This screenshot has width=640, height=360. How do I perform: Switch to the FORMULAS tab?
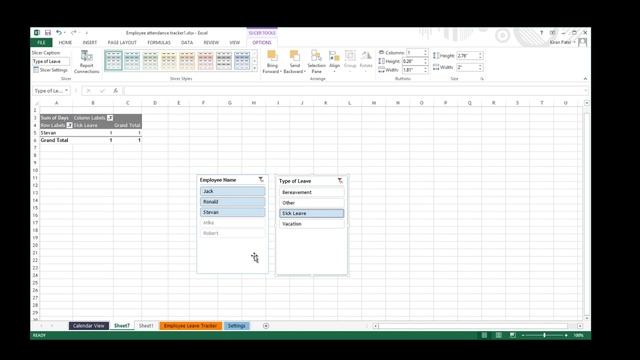pyautogui.click(x=159, y=42)
